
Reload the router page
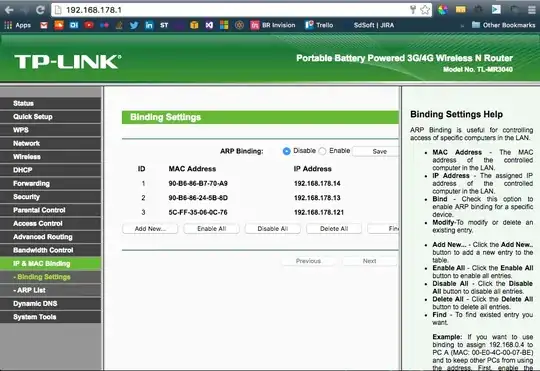coord(40,10)
